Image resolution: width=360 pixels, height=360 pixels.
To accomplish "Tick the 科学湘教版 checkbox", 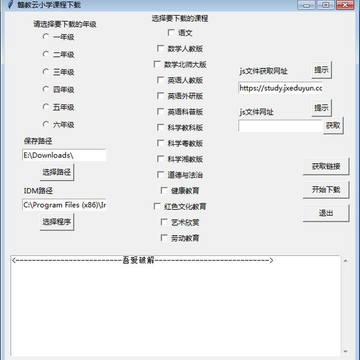I will [160, 159].
